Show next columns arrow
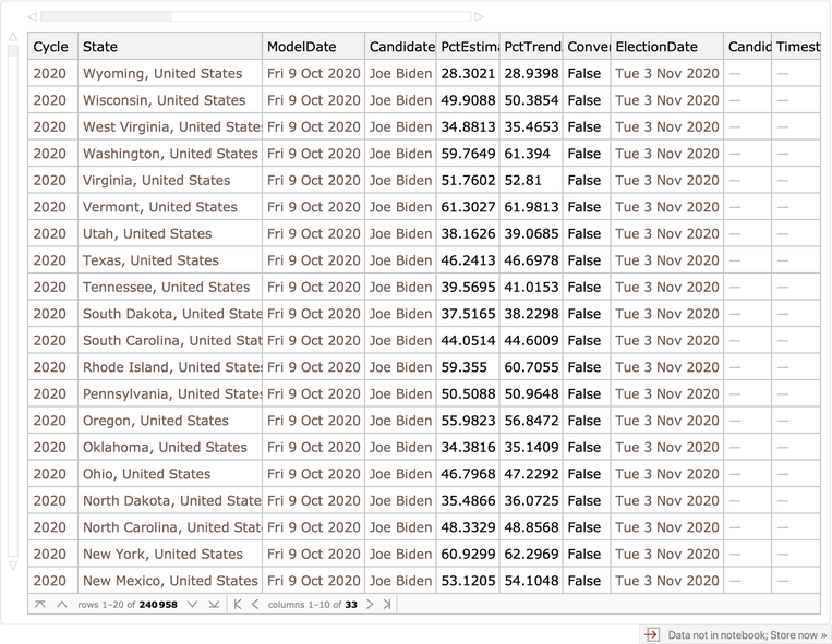Viewport: 832px width, 644px height. (x=370, y=604)
